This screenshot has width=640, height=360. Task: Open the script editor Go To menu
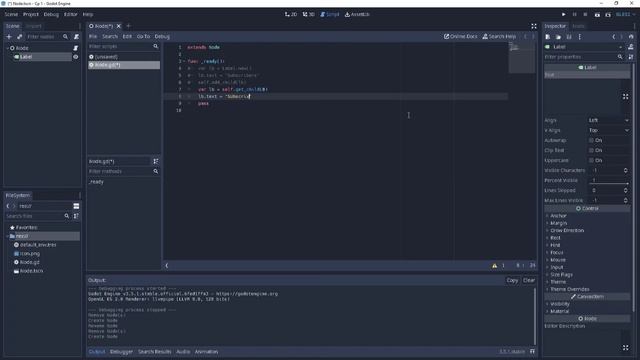(143, 36)
